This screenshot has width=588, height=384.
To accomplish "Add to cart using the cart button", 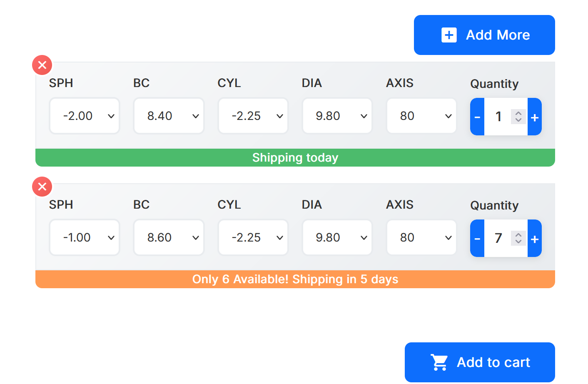I will [480, 362].
